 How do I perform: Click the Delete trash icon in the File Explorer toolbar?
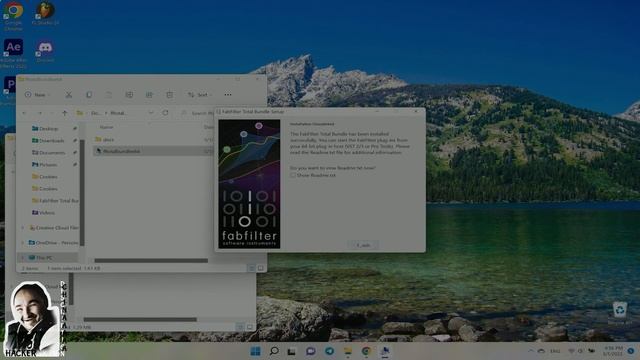click(169, 95)
